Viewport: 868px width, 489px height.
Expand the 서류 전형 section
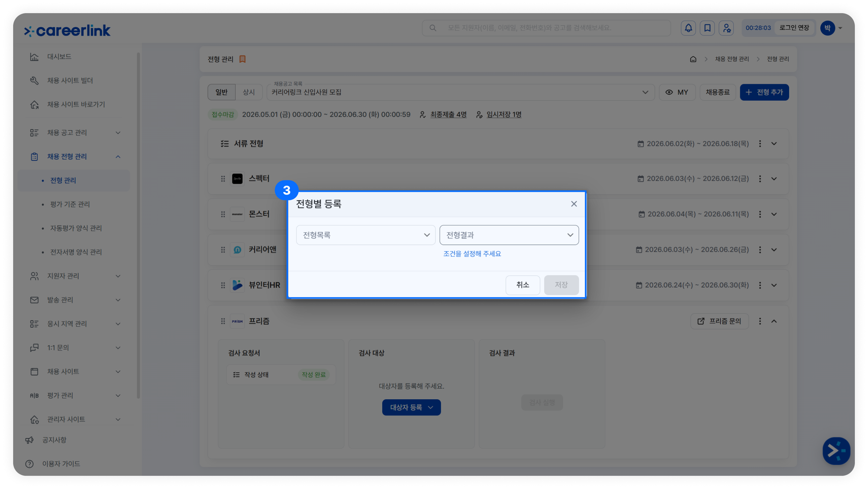pos(774,144)
